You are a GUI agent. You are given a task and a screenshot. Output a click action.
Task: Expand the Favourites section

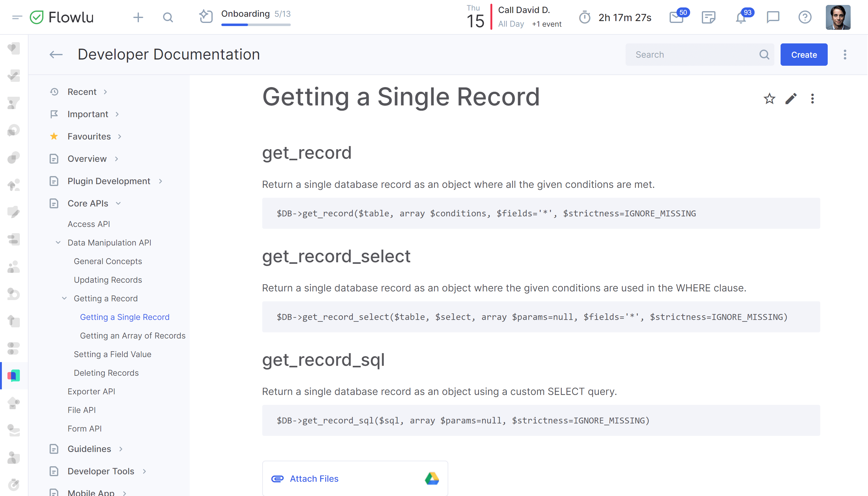(x=120, y=137)
